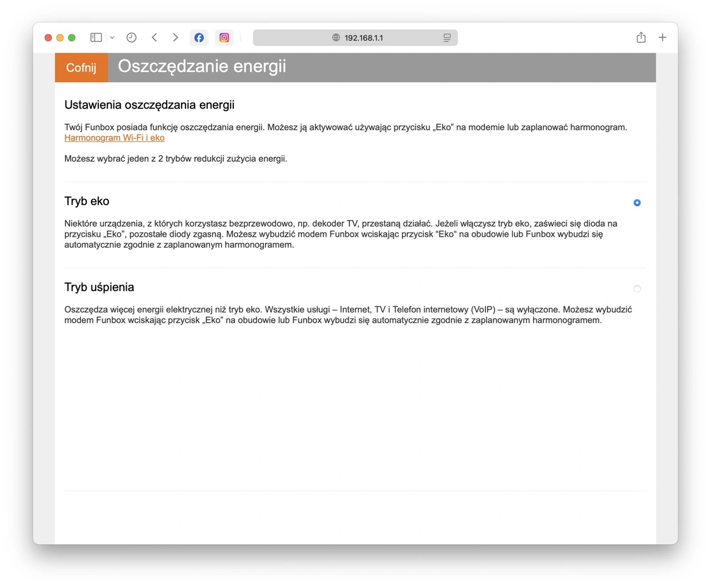
Task: Open the Harmonogram Wi-Fi i eko link
Action: pos(114,138)
